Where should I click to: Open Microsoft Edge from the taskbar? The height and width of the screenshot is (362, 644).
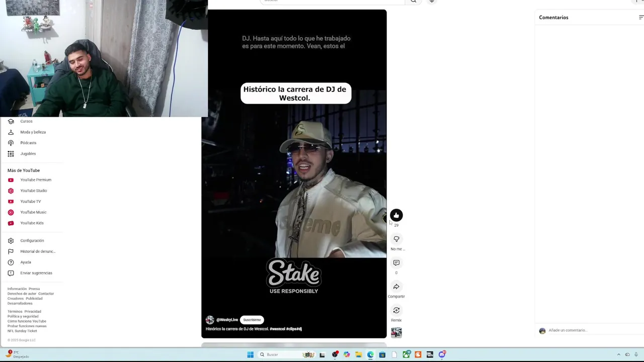370,354
